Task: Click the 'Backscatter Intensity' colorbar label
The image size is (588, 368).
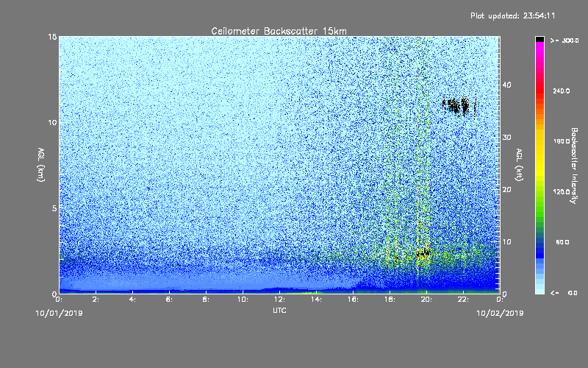Action: [574, 166]
